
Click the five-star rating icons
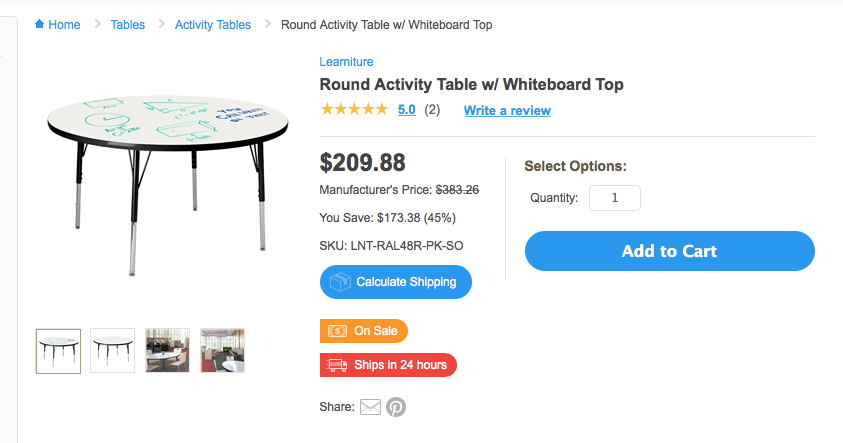(x=354, y=110)
